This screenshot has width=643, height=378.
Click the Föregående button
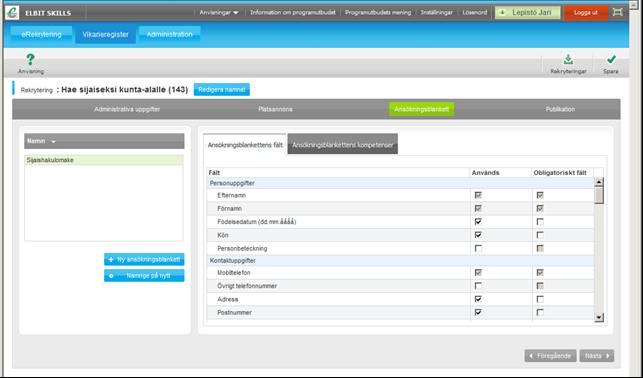pos(550,356)
